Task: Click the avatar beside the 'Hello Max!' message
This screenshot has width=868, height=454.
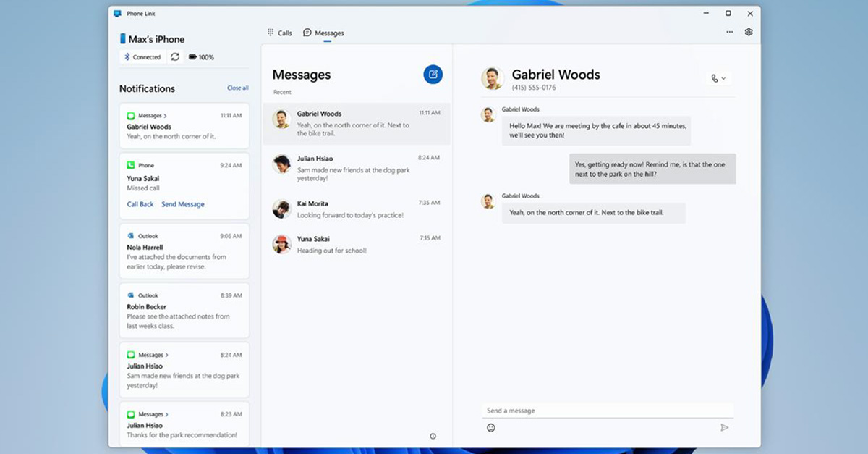Action: 488,114
